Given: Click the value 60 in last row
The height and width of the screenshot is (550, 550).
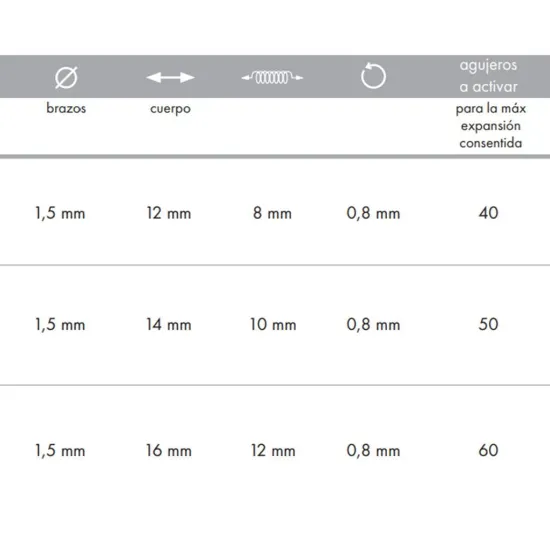Looking at the screenshot, I should (x=488, y=450).
